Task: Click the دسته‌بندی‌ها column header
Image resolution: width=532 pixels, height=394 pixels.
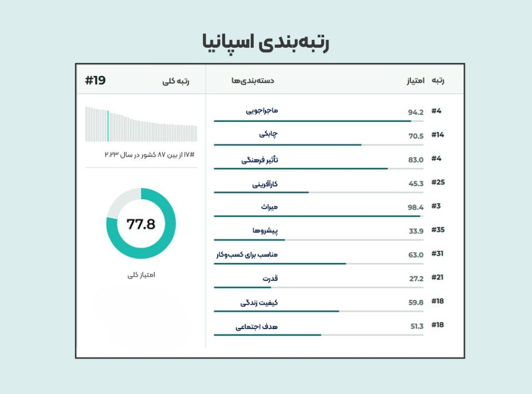Action: click(x=252, y=81)
